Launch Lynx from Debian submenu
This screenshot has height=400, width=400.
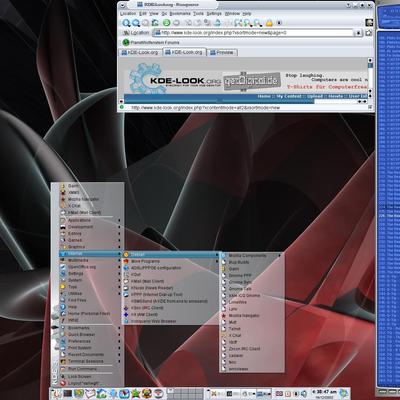pyautogui.click(x=252, y=309)
